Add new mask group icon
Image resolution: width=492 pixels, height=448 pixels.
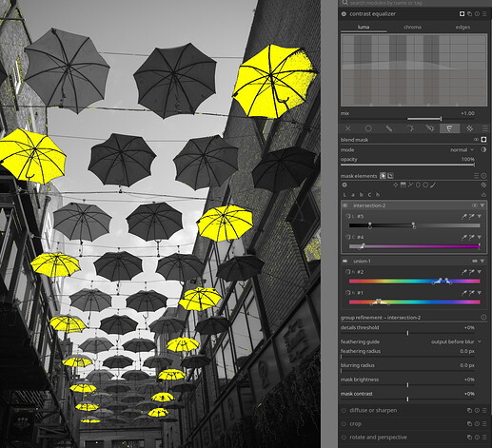[344, 185]
